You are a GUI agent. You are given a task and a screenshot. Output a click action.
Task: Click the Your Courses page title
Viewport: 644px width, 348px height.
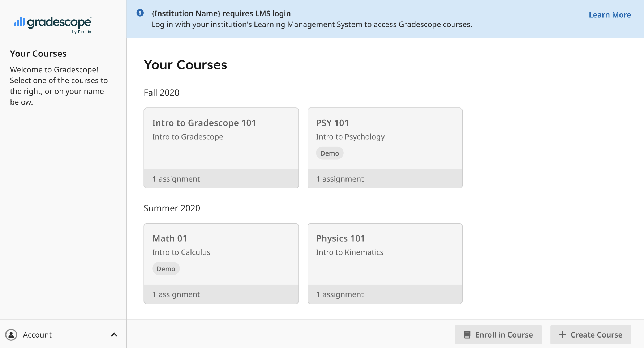point(185,65)
